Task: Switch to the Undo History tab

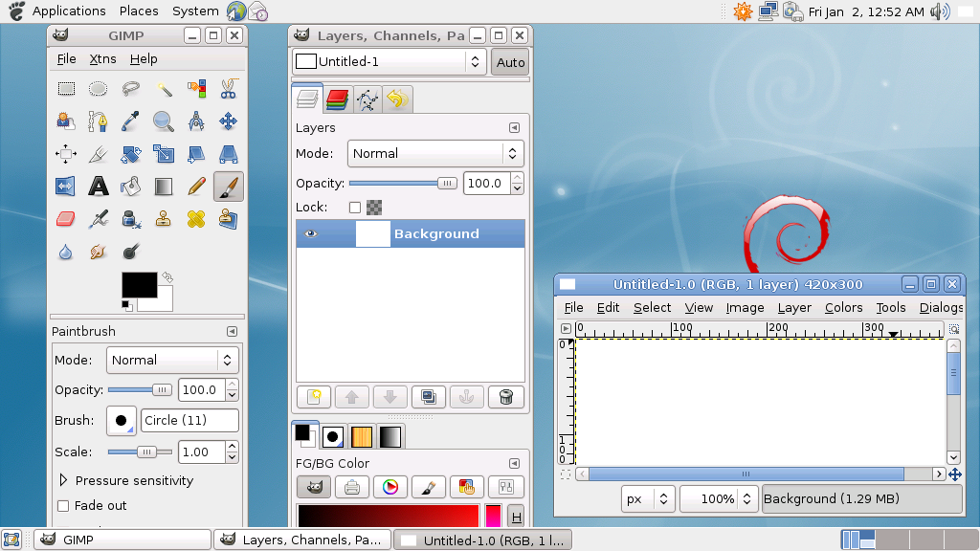Action: click(x=397, y=99)
